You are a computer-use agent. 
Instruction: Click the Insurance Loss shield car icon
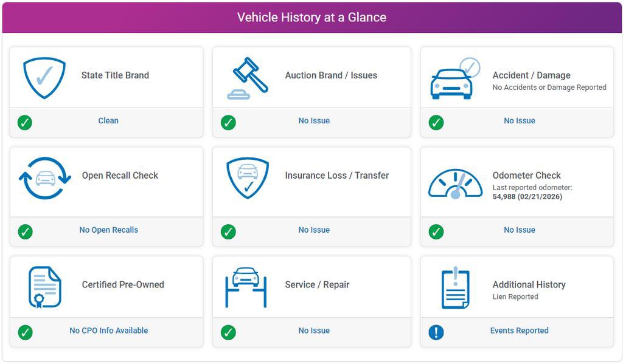point(248,177)
